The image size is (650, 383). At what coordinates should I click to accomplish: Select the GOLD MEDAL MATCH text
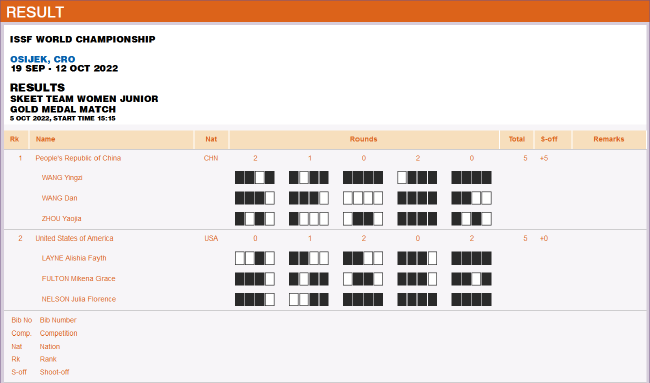[63, 109]
